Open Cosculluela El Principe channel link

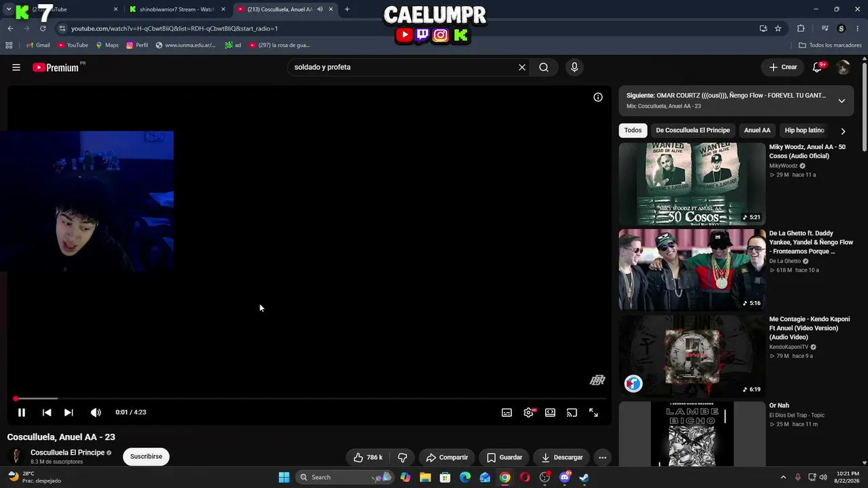tap(67, 453)
